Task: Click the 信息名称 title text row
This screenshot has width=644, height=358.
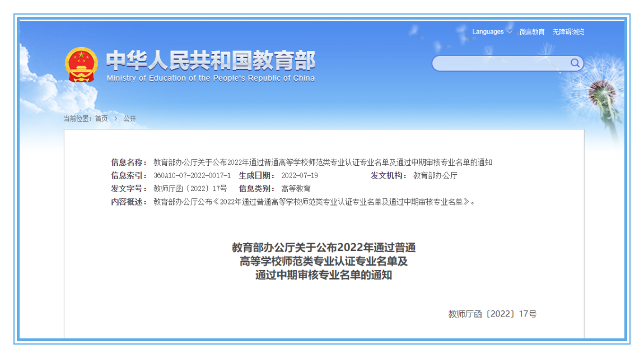Action: coord(323,162)
